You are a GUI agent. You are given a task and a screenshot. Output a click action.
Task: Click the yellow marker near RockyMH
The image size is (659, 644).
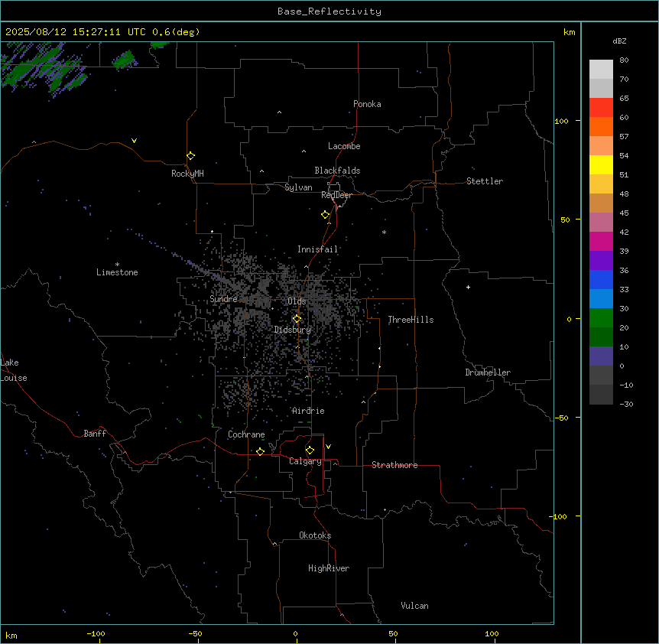pos(190,156)
